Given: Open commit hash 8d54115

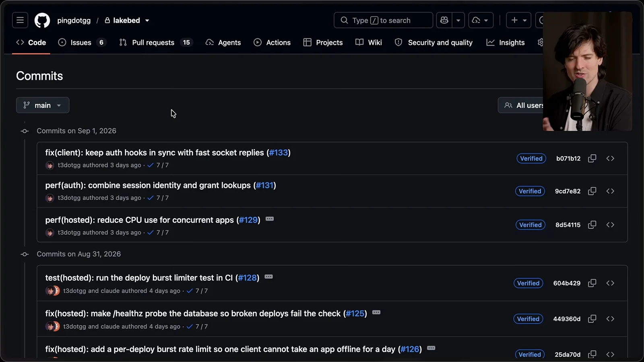Looking at the screenshot, I should point(568,225).
